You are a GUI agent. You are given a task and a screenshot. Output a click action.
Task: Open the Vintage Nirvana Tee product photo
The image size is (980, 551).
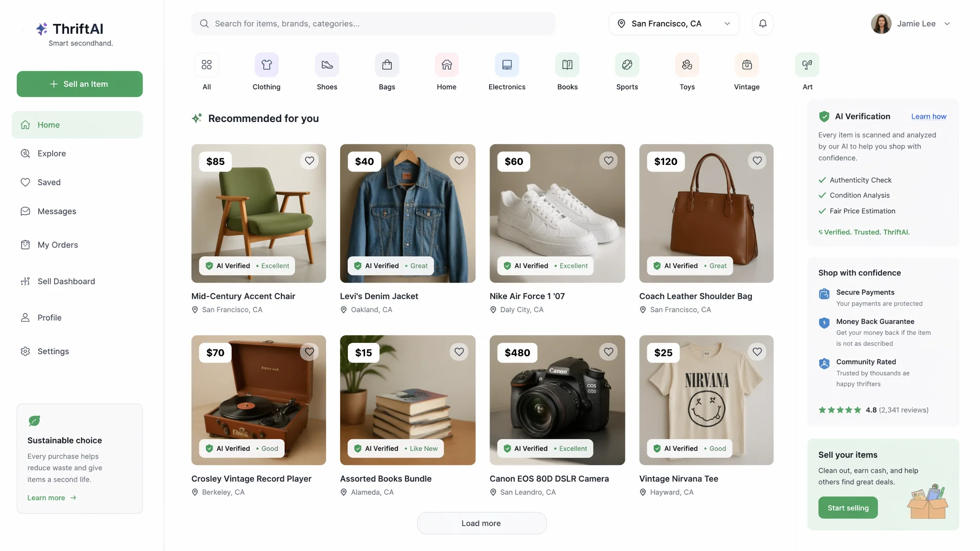[x=706, y=400]
